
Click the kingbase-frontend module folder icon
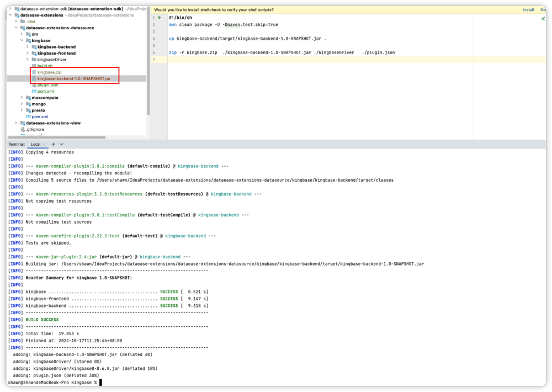click(34, 53)
